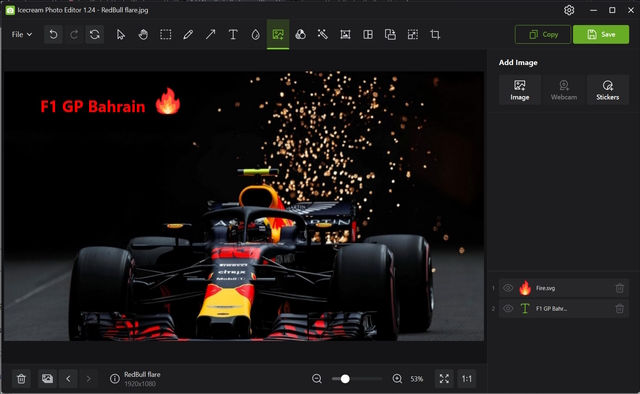Select the Text tool
The image size is (640, 394).
point(233,35)
